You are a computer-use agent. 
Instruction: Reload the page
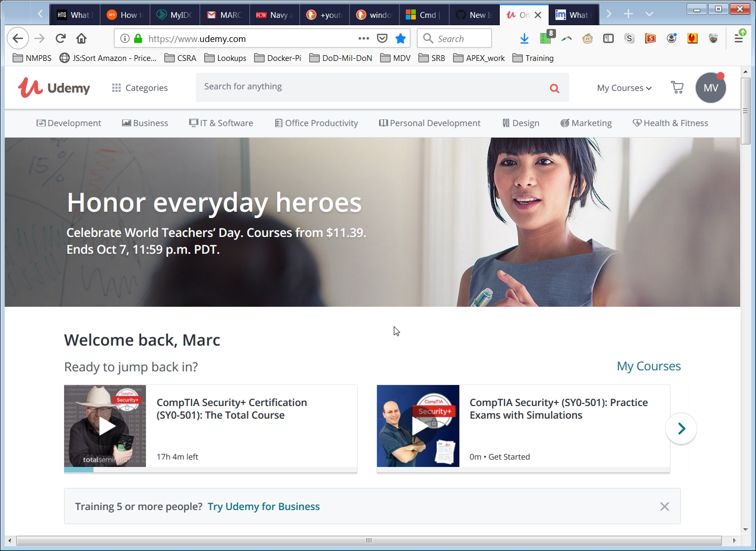[60, 38]
